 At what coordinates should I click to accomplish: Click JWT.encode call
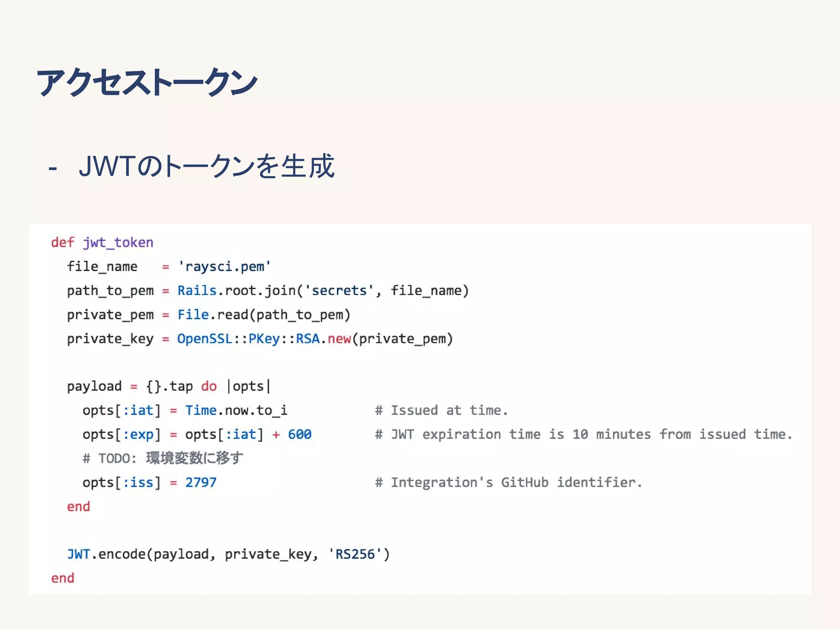pyautogui.click(x=228, y=555)
